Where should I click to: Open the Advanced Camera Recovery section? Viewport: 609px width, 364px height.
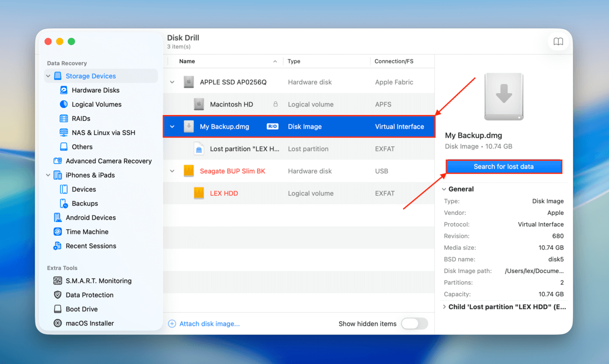(109, 161)
